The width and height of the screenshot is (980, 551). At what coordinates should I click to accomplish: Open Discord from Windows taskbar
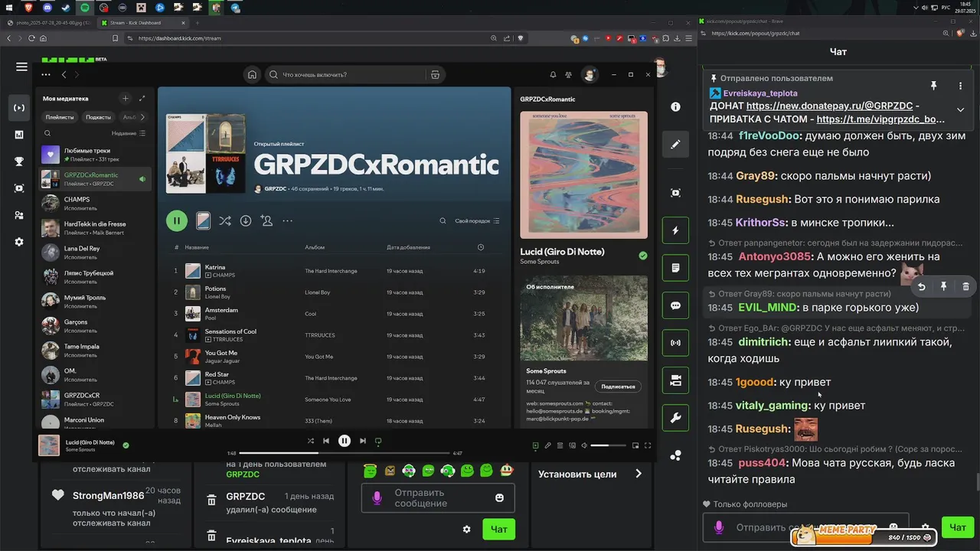(47, 8)
